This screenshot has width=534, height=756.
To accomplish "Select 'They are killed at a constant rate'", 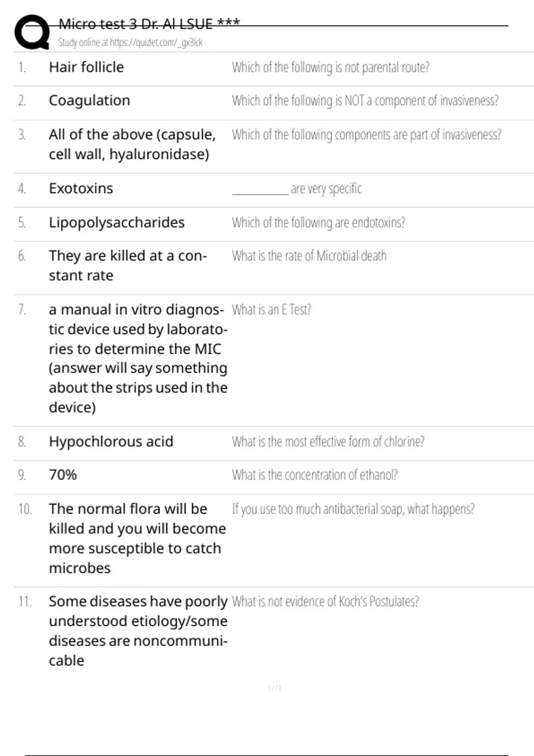I will coord(127,265).
